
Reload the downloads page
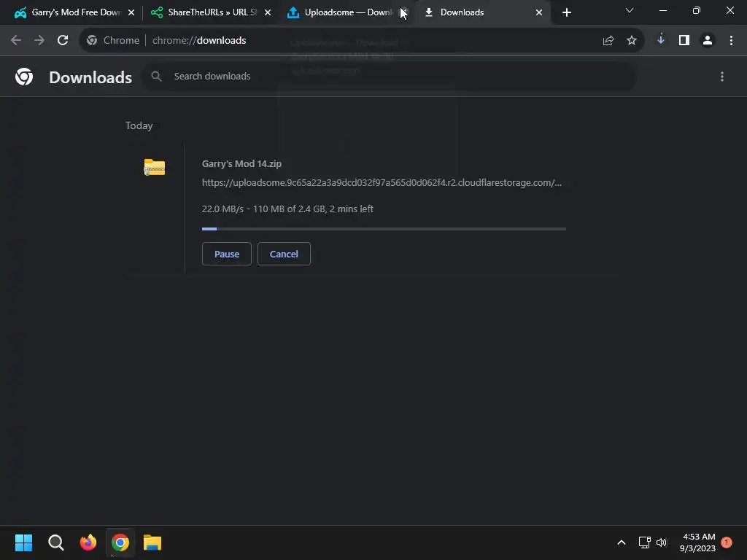point(63,41)
